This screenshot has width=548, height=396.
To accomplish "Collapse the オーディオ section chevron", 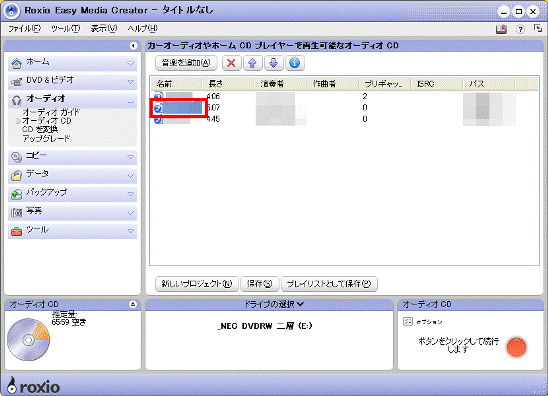I will [x=130, y=101].
